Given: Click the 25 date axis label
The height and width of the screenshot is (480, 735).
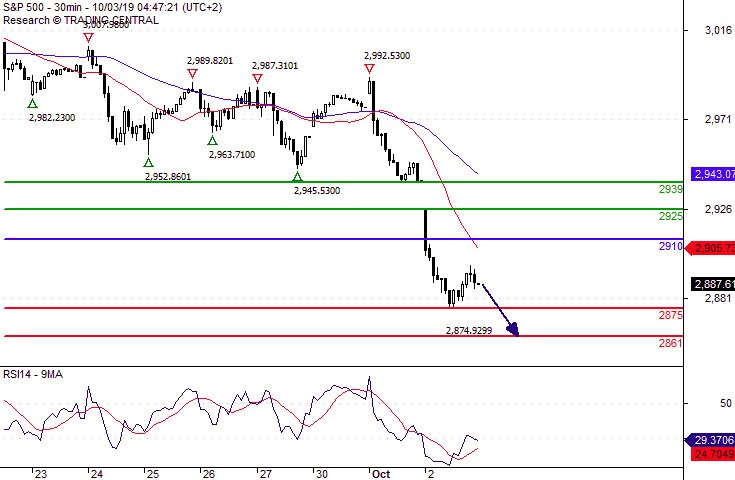Looking at the screenshot, I should coord(153,474).
